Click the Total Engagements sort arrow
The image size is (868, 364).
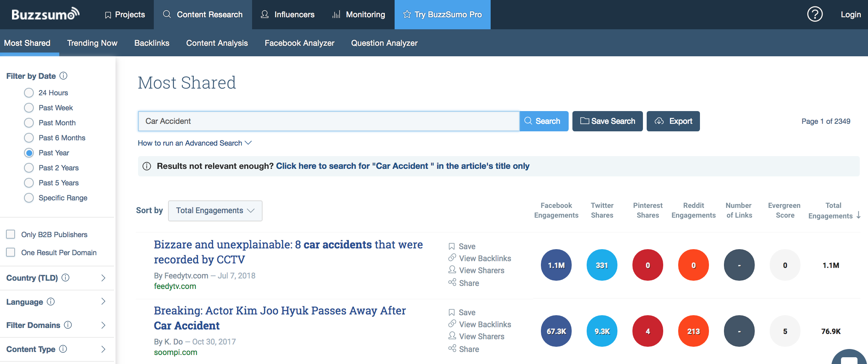(858, 215)
